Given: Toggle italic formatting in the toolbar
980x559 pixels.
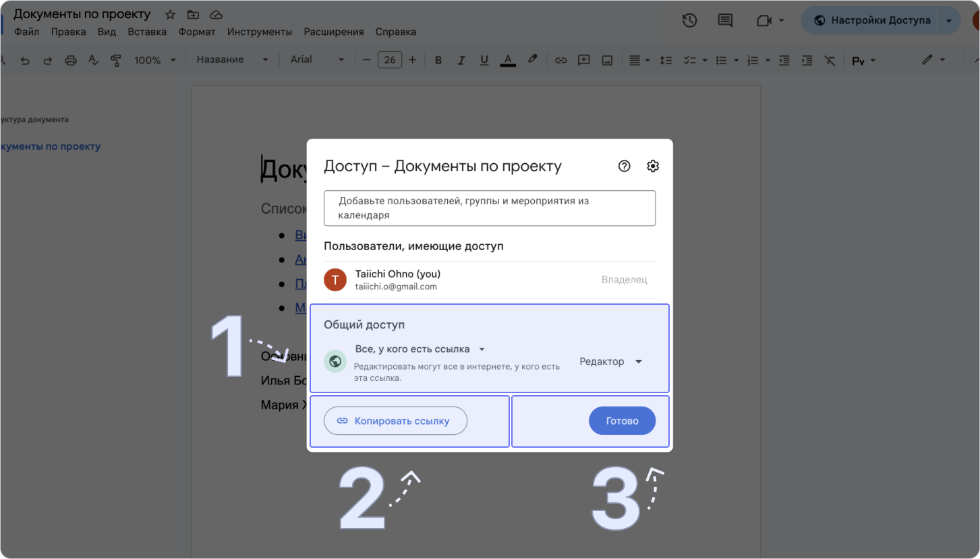Looking at the screenshot, I should coord(461,60).
